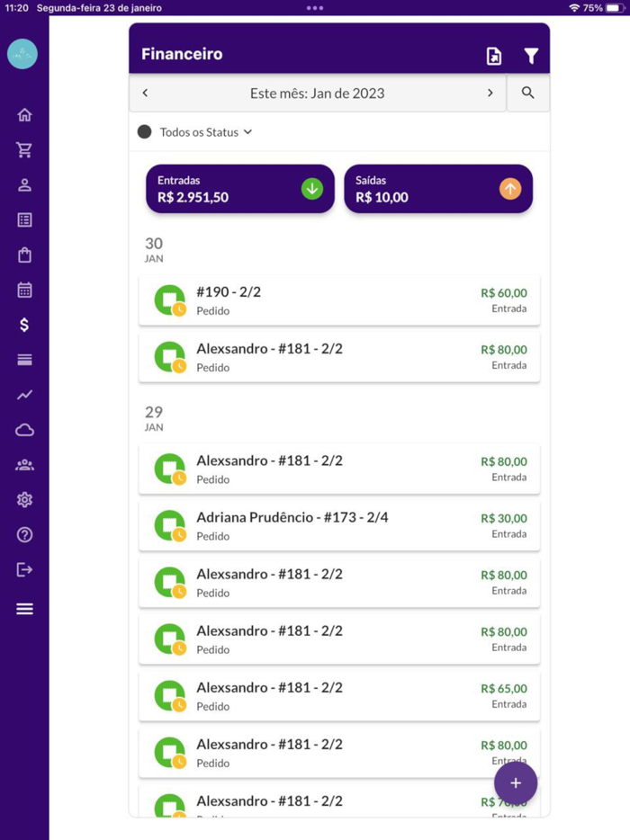Open the customers person icon
Viewport: 630px width, 840px height.
click(23, 184)
